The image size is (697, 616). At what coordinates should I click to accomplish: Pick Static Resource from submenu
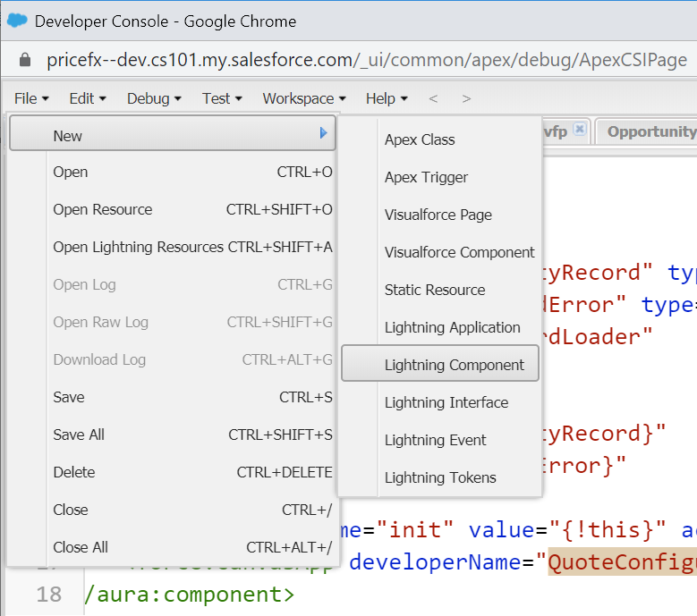435,290
